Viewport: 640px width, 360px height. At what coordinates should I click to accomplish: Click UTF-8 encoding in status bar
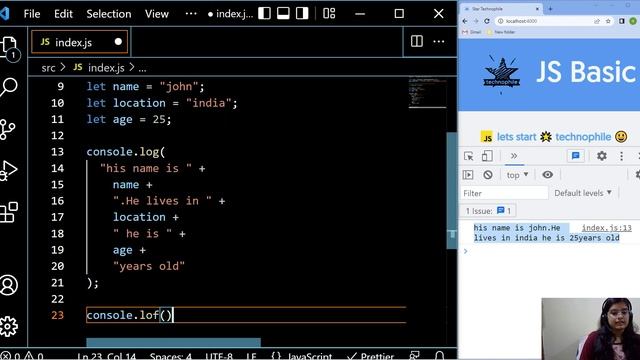(x=219, y=356)
